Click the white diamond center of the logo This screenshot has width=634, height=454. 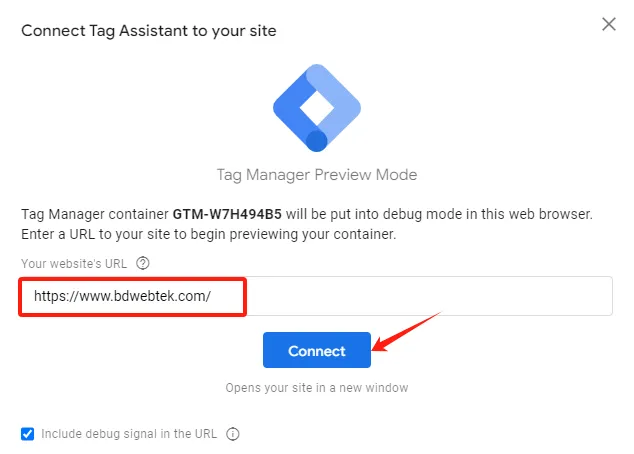point(317,108)
